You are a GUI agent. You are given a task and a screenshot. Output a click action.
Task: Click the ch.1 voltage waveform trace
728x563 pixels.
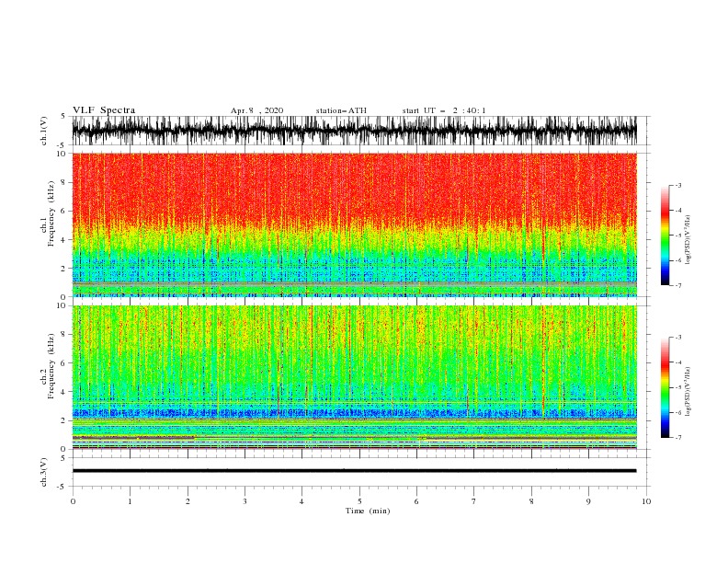pyautogui.click(x=354, y=131)
